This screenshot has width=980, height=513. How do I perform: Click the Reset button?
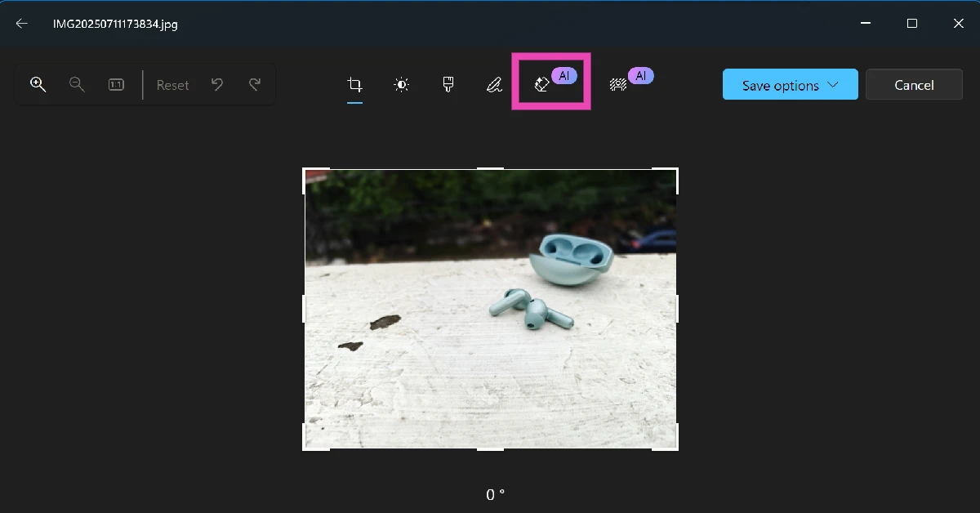tap(172, 85)
